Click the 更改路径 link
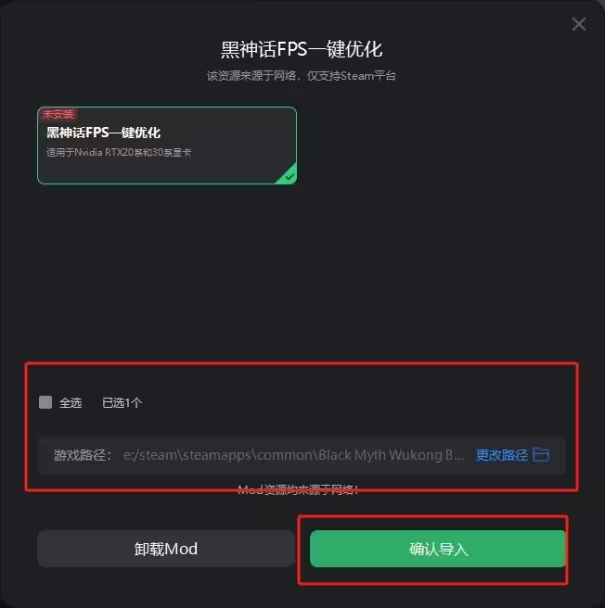 502,455
